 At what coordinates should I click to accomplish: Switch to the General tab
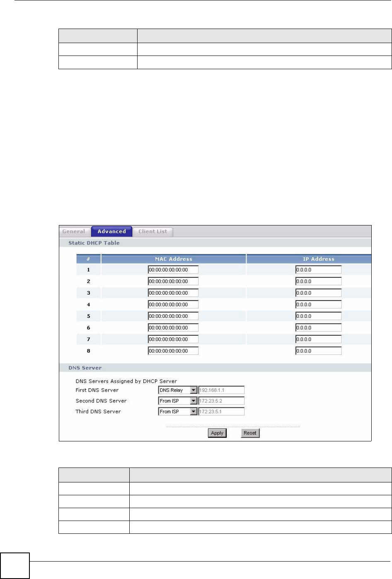[x=74, y=232]
